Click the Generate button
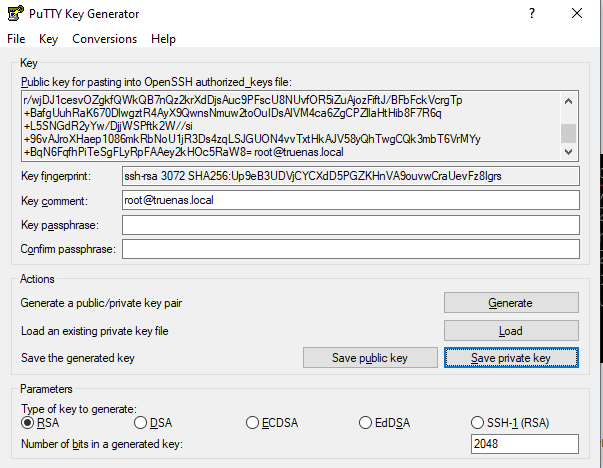The image size is (603, 468). coord(511,303)
